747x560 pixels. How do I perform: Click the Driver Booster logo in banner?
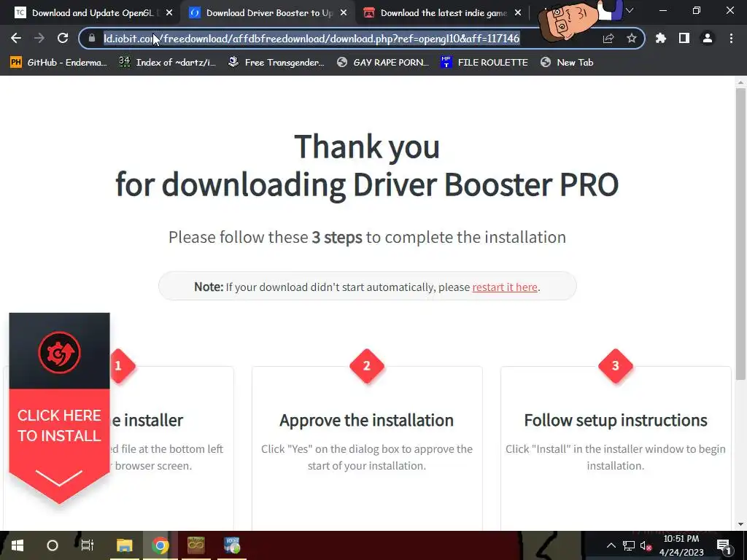(x=59, y=352)
